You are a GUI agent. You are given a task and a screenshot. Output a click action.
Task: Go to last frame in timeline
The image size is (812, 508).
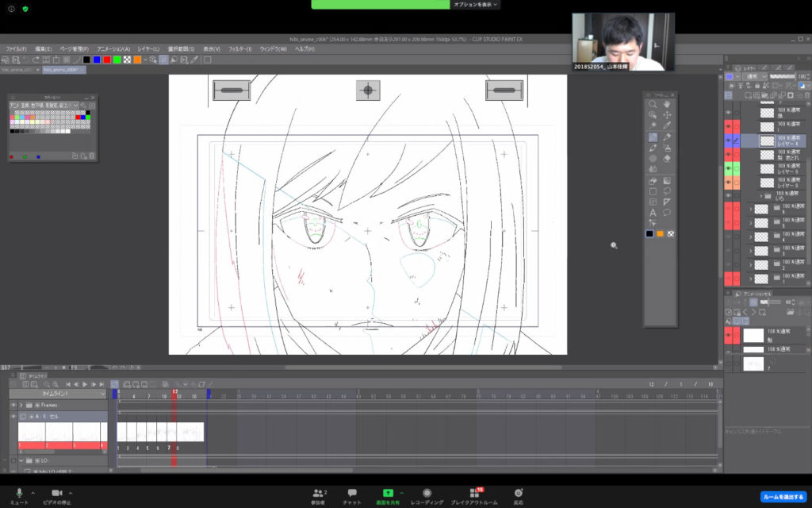102,384
